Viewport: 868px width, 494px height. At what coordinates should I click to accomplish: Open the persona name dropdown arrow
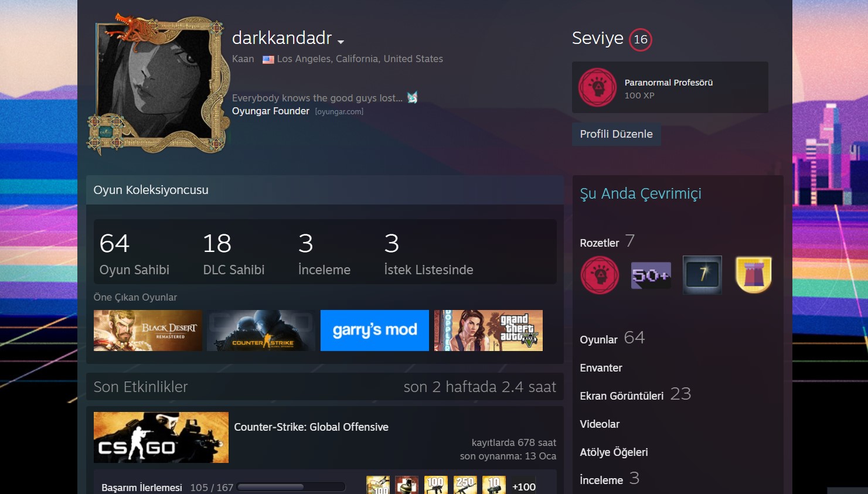coord(341,42)
